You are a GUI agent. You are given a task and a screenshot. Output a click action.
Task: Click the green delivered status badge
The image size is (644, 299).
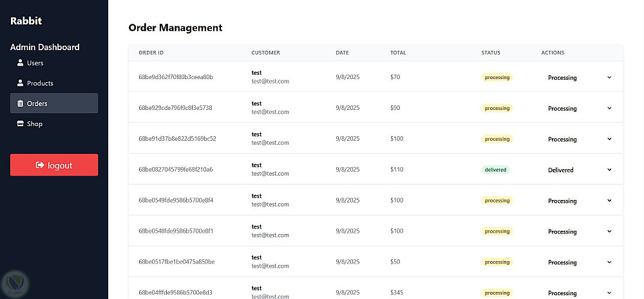(x=495, y=170)
